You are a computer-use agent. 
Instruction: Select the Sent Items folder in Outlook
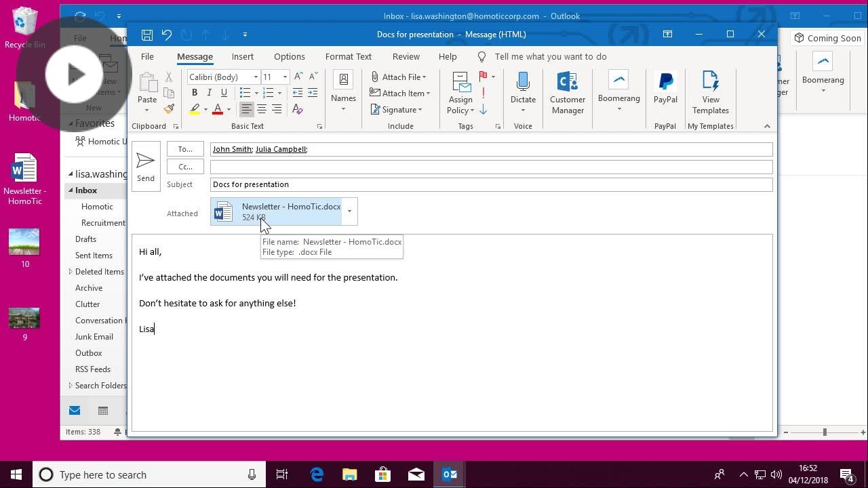coord(94,256)
